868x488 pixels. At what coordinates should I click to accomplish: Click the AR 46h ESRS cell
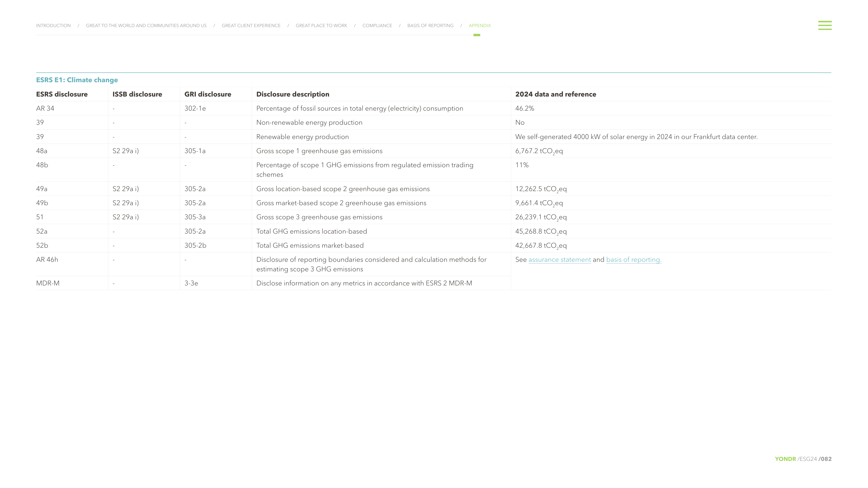[47, 260]
